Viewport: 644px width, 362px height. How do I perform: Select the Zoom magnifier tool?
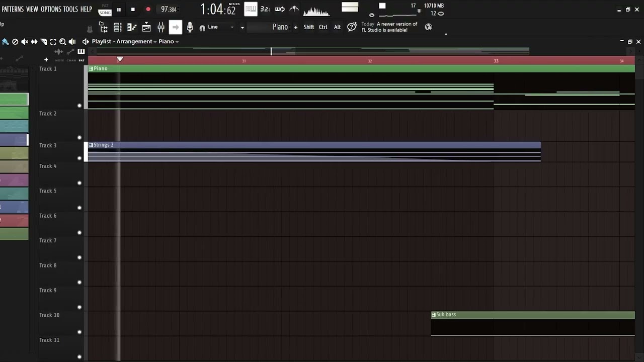[x=63, y=42]
